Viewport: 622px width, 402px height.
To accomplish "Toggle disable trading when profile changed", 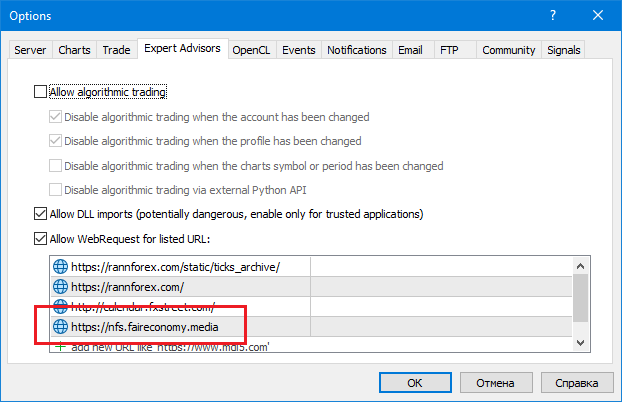I will click(x=55, y=141).
